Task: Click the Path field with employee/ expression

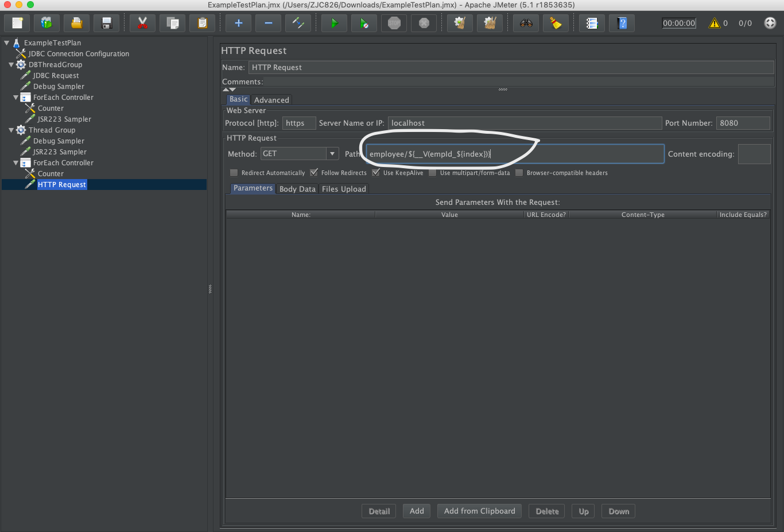Action: pos(515,154)
